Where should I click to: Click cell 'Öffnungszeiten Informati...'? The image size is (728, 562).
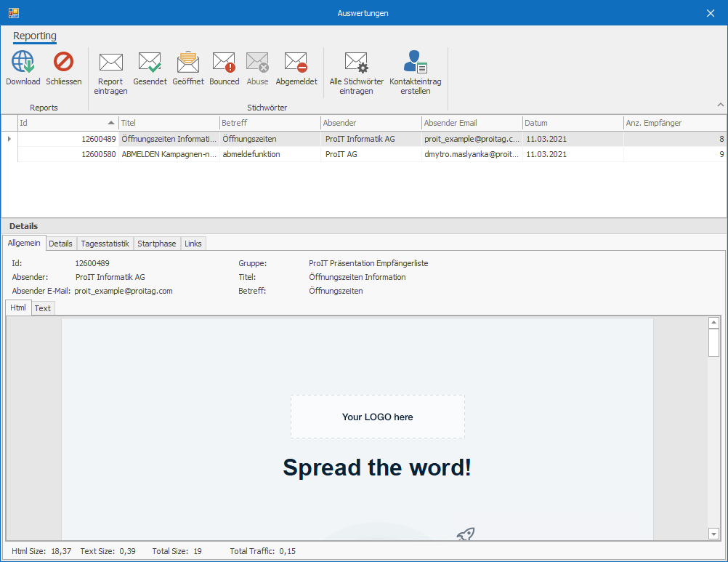169,139
